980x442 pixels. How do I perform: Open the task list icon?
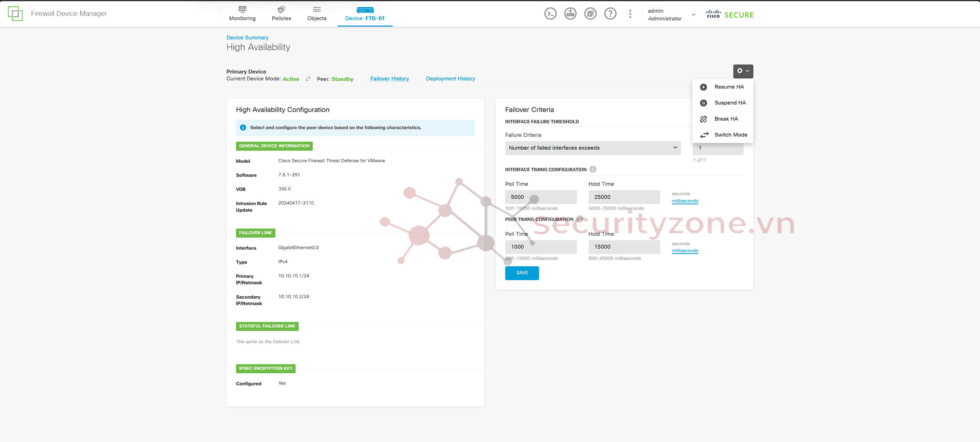[x=590, y=14]
